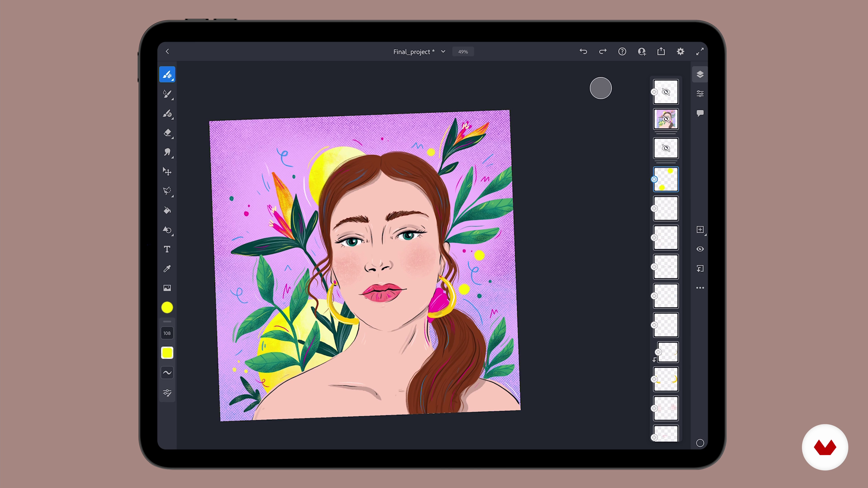Click the circle icon at bottom of right taskbar
Screen dimensions: 868x488
click(700, 443)
